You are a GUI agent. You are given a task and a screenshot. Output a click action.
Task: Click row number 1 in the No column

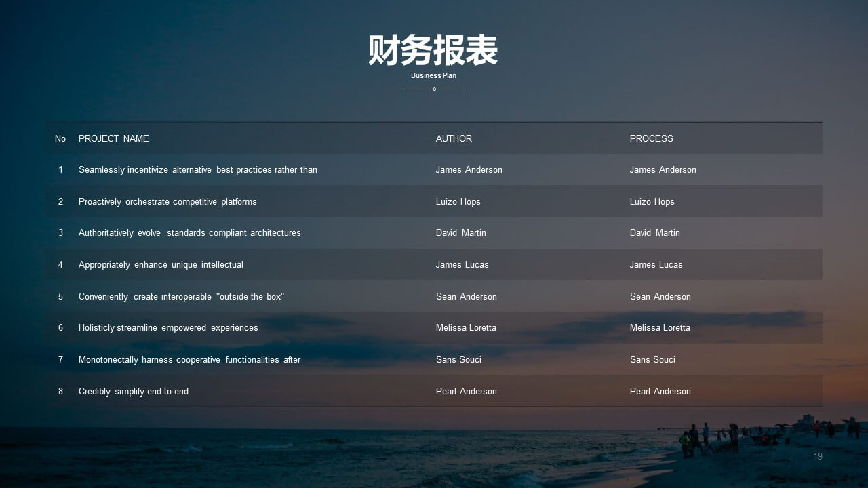[60, 170]
